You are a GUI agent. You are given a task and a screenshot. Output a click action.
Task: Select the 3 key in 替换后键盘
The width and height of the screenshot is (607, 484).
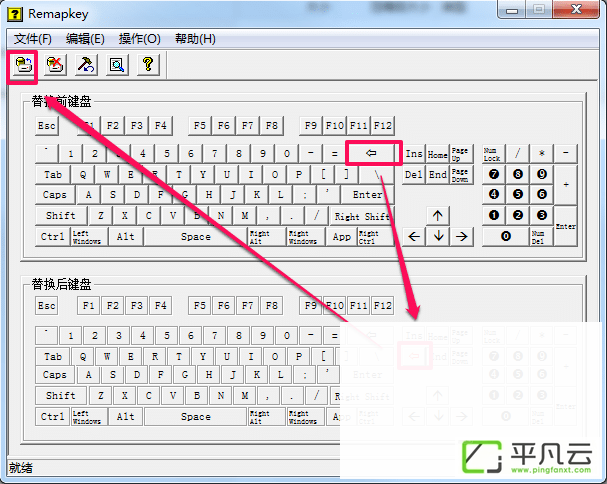click(x=119, y=336)
